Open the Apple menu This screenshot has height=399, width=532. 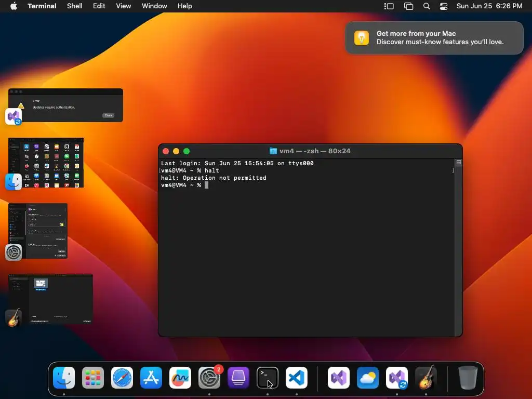tap(14, 6)
